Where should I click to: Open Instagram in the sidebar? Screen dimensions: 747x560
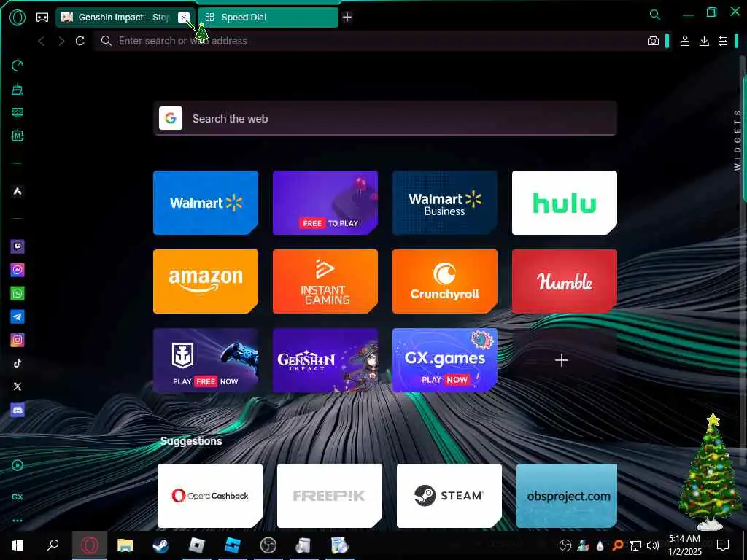coord(18,340)
